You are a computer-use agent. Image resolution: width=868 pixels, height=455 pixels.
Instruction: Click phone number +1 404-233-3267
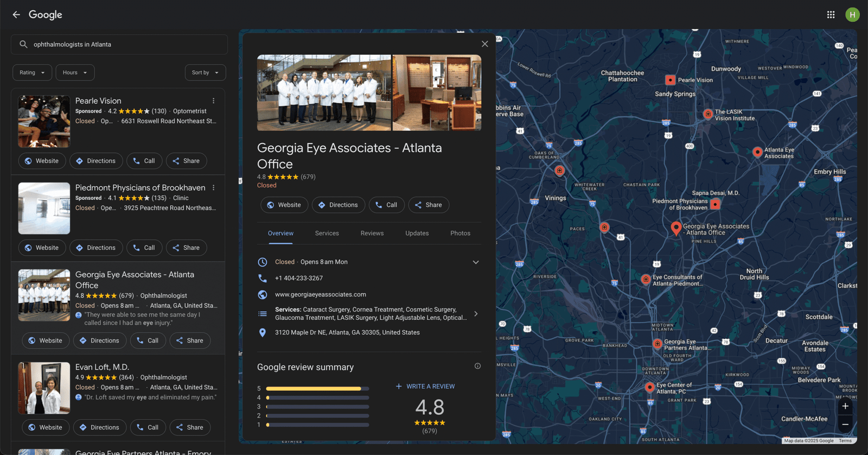click(299, 278)
